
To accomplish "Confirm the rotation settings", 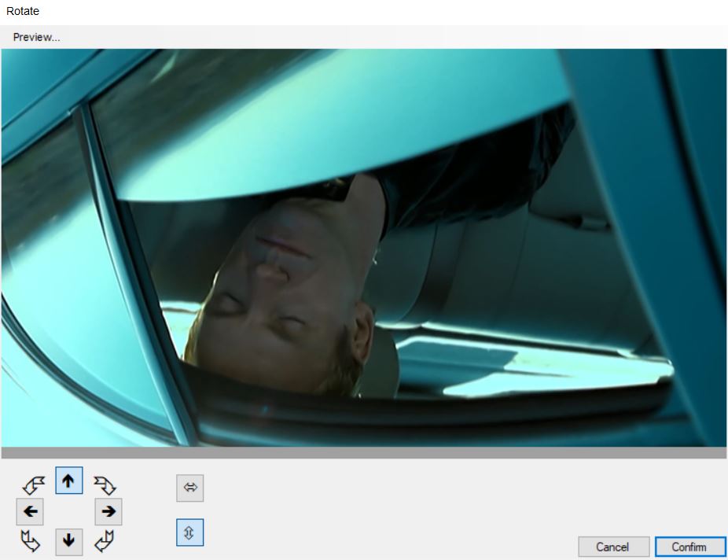I will 690,547.
